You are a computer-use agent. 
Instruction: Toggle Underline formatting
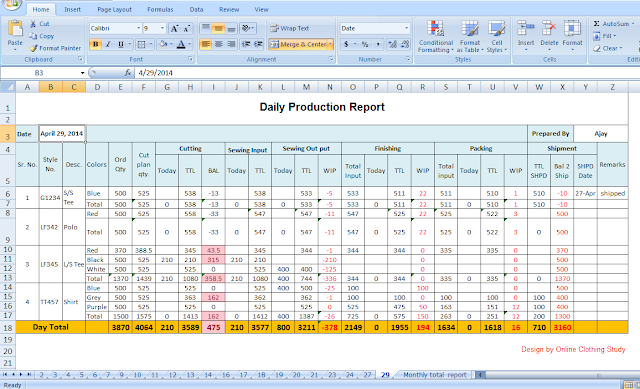(x=121, y=44)
